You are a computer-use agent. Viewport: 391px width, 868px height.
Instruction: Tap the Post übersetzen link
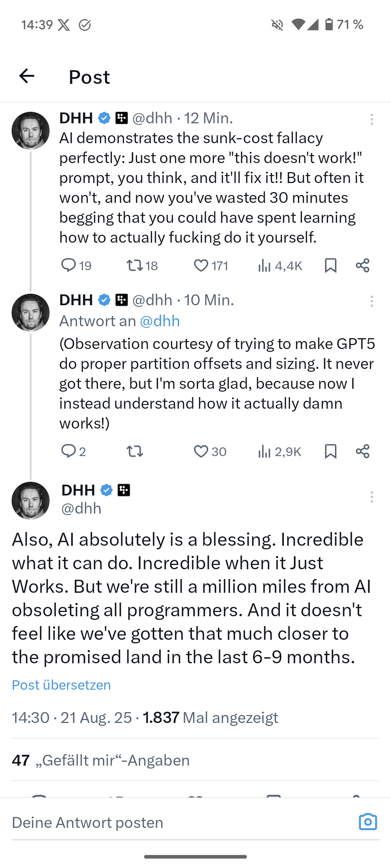click(x=61, y=685)
